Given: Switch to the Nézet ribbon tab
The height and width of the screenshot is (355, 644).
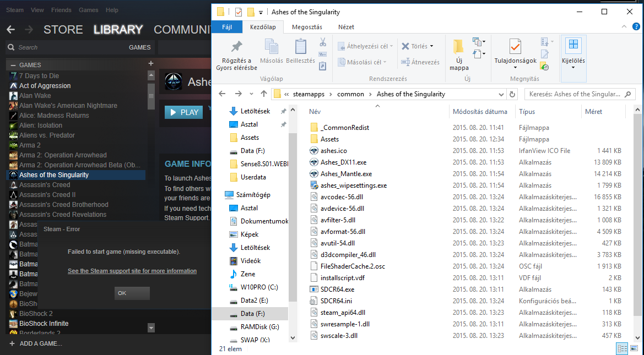Looking at the screenshot, I should coord(346,27).
